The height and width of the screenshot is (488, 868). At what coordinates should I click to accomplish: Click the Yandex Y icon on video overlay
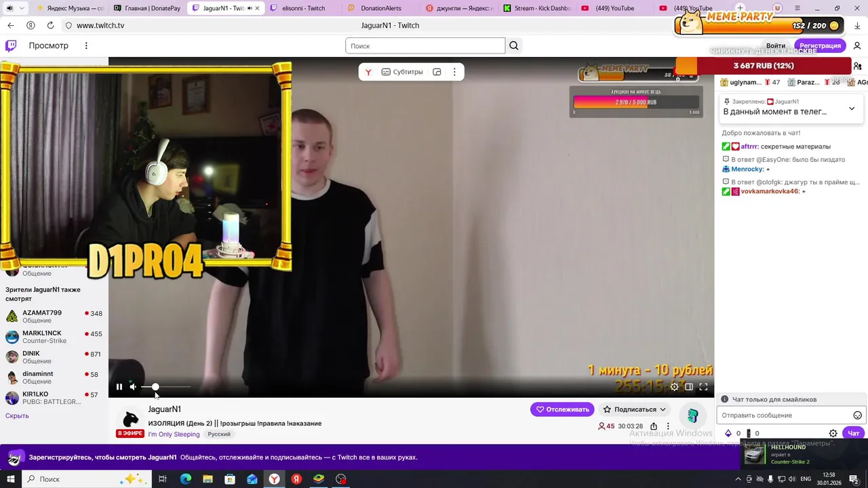[x=368, y=72]
